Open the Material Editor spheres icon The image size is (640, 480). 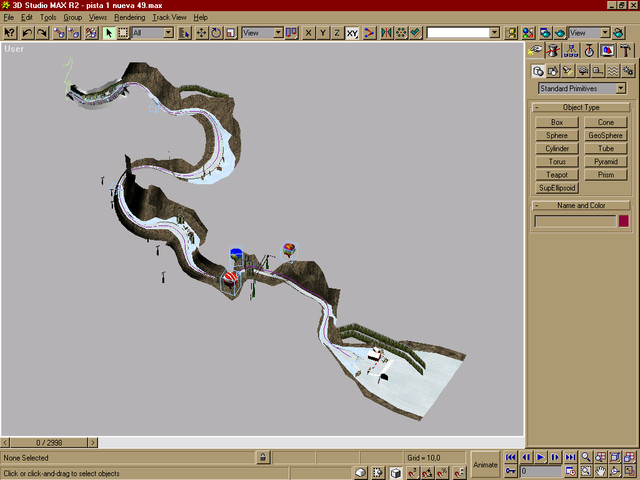tap(528, 33)
